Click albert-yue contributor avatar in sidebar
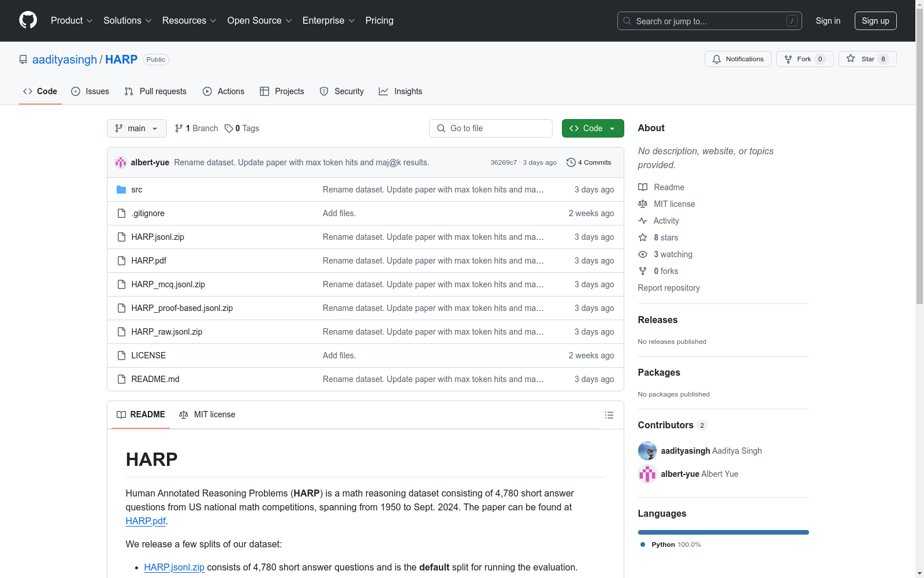The width and height of the screenshot is (924, 578). pos(647,474)
